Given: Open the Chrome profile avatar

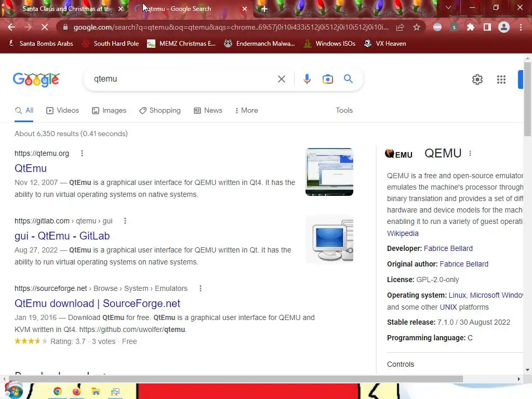Looking at the screenshot, I should (x=504, y=27).
